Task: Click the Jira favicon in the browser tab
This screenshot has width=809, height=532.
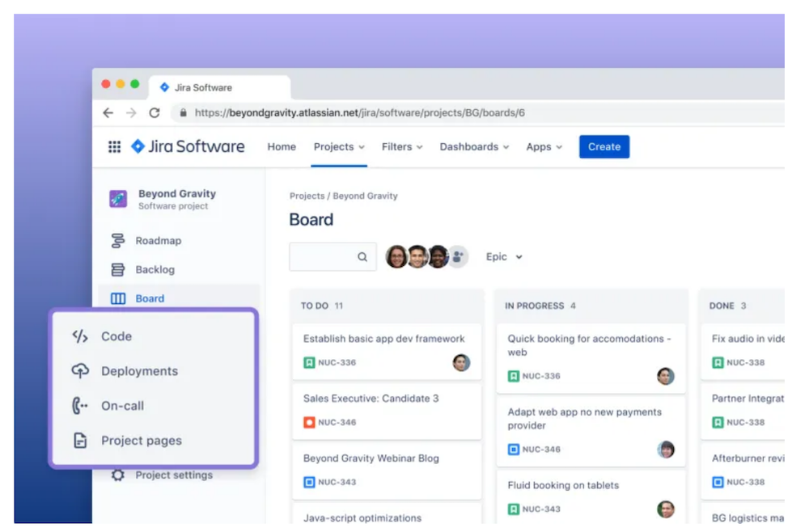Action: [x=164, y=87]
